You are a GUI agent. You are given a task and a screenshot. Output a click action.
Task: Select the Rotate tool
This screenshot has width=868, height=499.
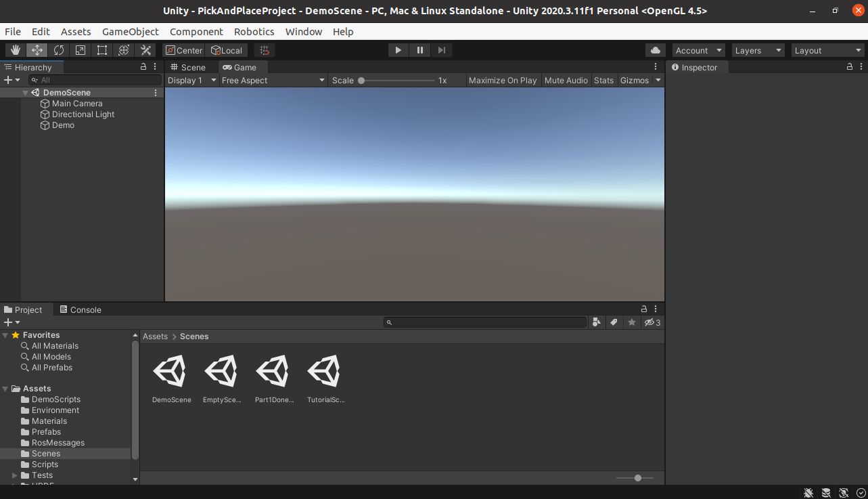(x=59, y=49)
